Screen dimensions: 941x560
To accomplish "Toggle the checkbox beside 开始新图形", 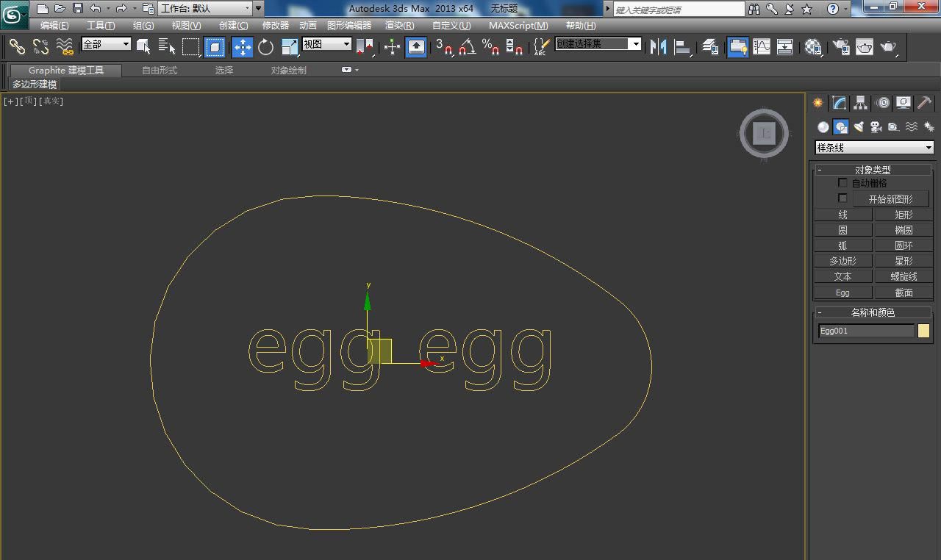I will pos(842,198).
